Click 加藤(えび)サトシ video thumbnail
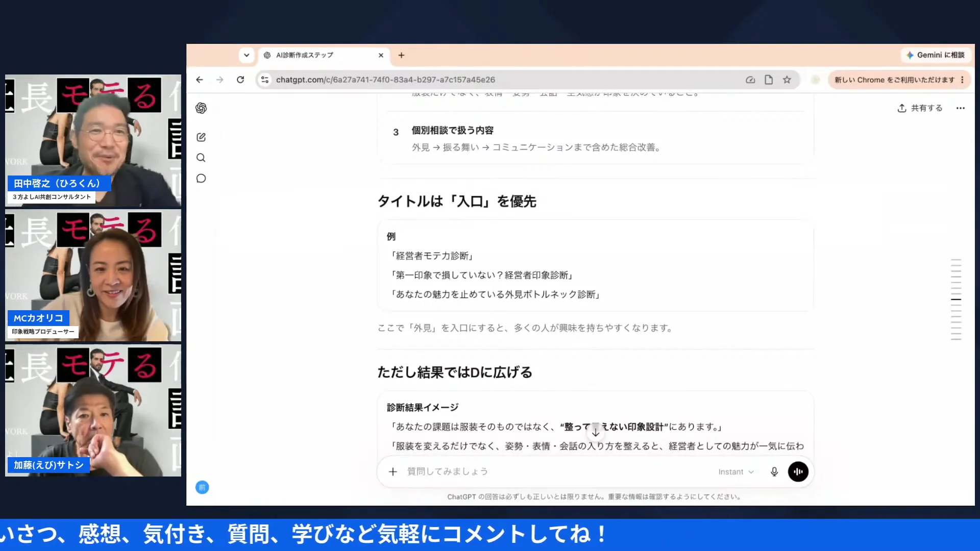This screenshot has width=980, height=551. pyautogui.click(x=93, y=410)
